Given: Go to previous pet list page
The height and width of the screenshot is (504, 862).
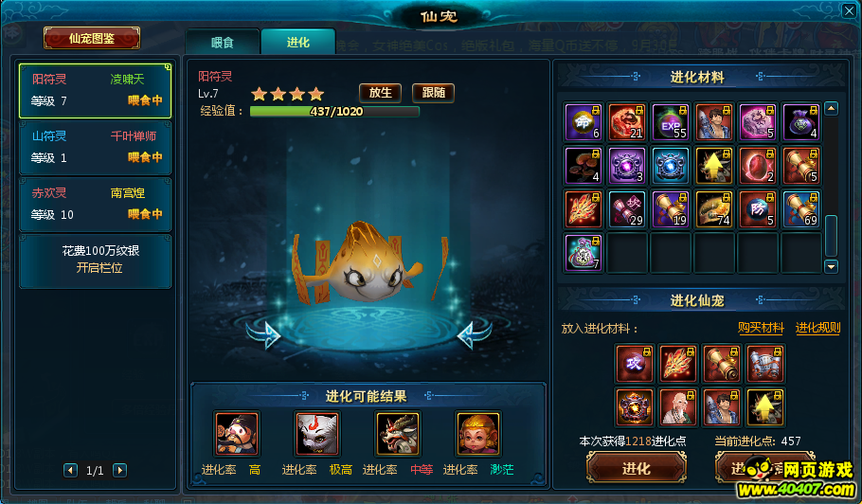Looking at the screenshot, I should click(70, 471).
